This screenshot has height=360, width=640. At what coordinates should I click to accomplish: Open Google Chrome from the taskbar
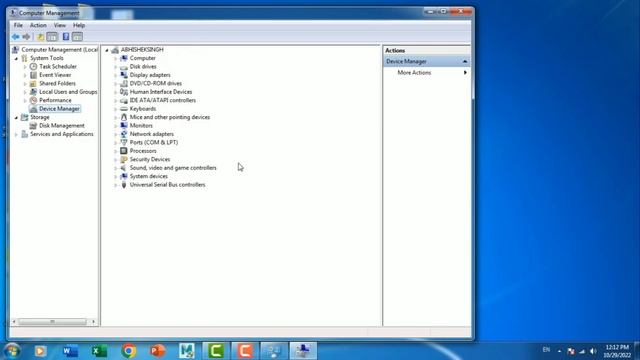[129, 351]
